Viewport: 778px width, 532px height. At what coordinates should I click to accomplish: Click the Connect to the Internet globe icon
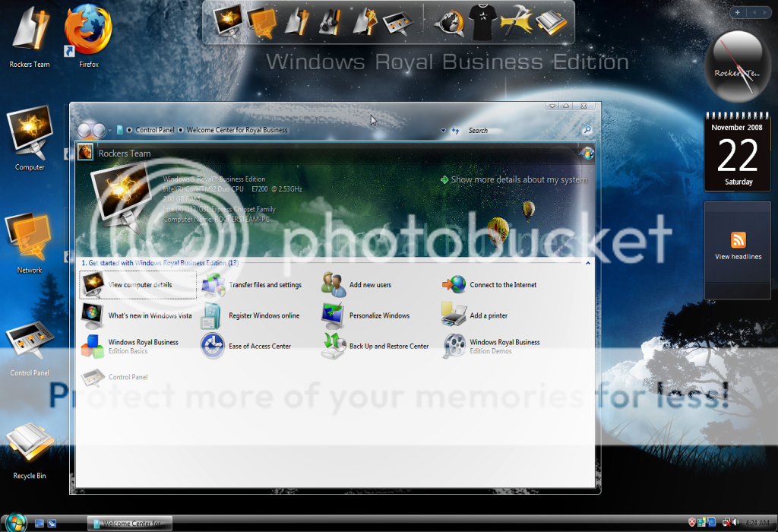(454, 284)
